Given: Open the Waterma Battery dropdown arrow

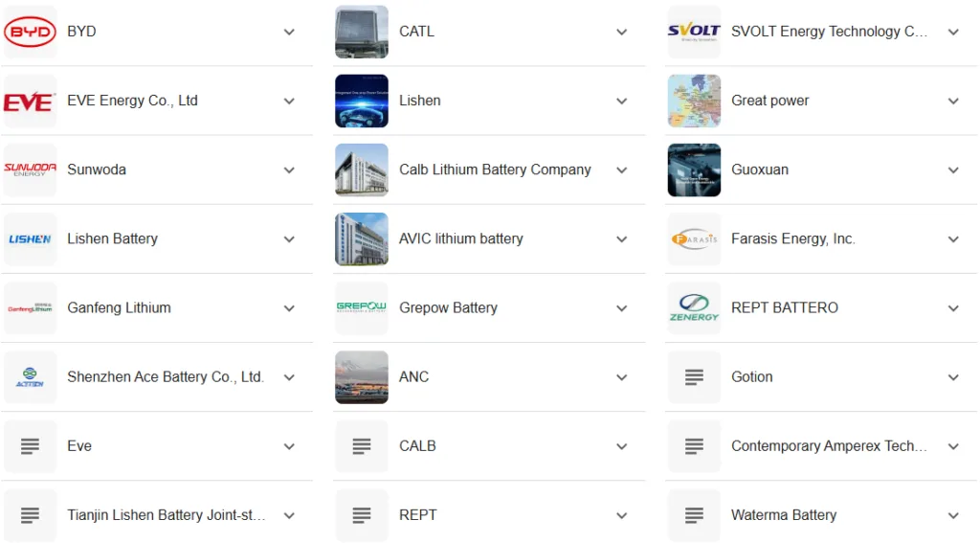Looking at the screenshot, I should click(x=953, y=515).
